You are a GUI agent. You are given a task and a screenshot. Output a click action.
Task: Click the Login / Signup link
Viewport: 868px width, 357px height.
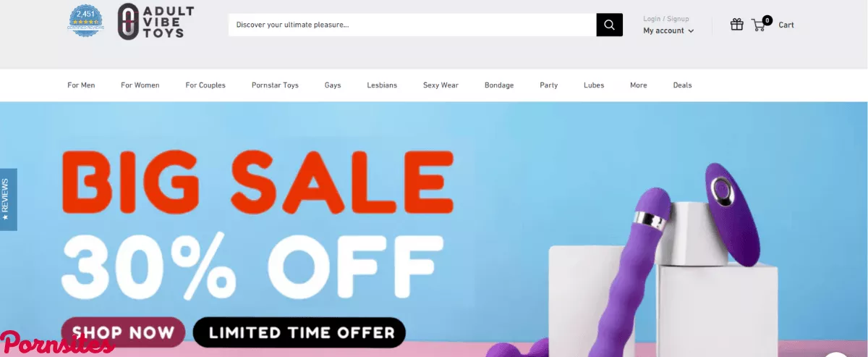[665, 19]
